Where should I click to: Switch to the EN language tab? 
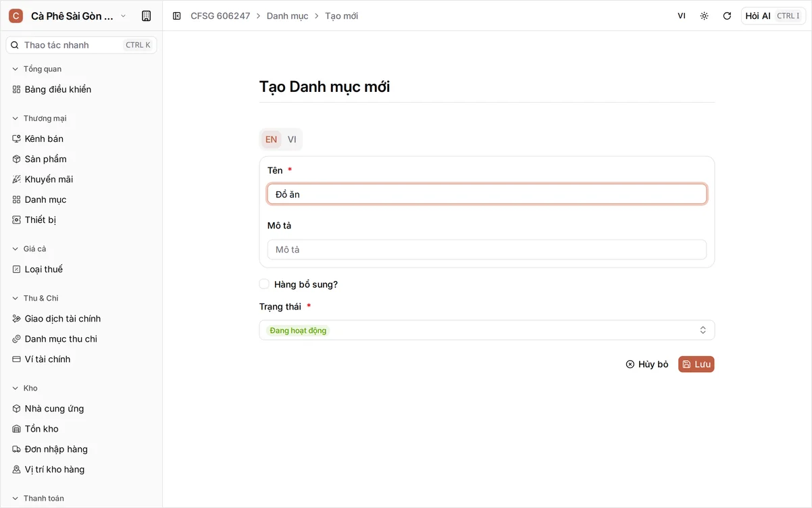271,139
